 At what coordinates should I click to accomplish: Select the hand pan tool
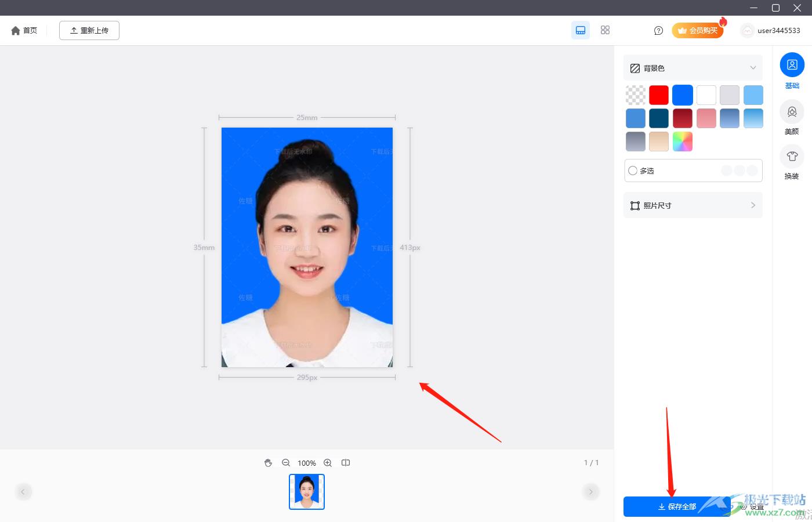click(268, 463)
